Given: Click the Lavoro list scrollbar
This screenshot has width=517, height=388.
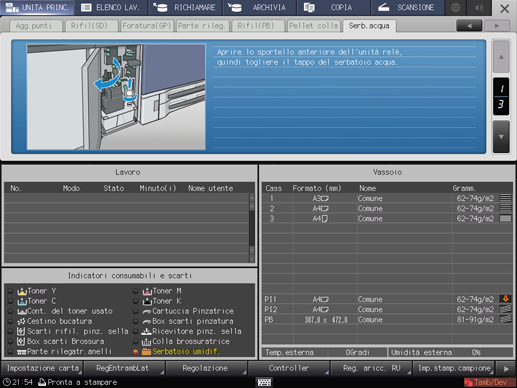Looking at the screenshot, I should (x=252, y=228).
